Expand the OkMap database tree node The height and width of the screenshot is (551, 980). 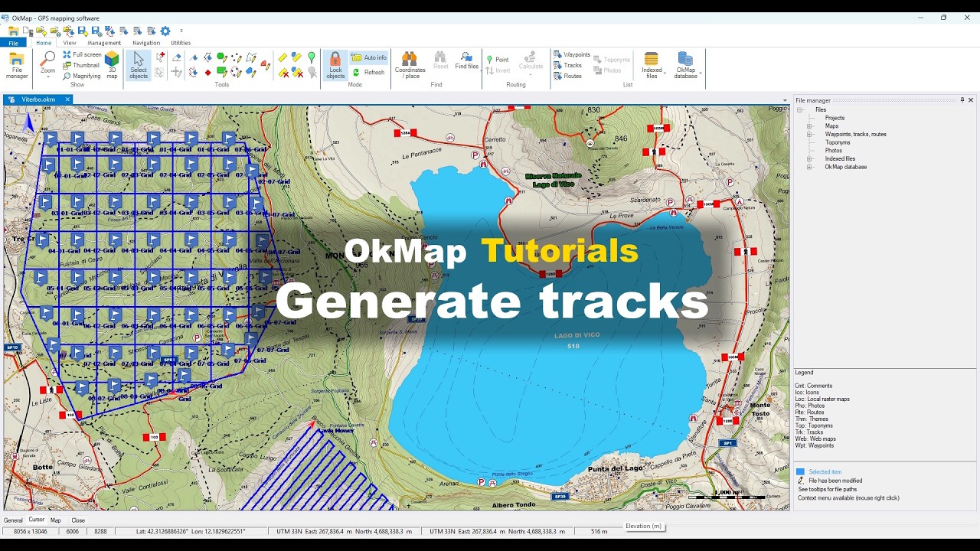(809, 167)
